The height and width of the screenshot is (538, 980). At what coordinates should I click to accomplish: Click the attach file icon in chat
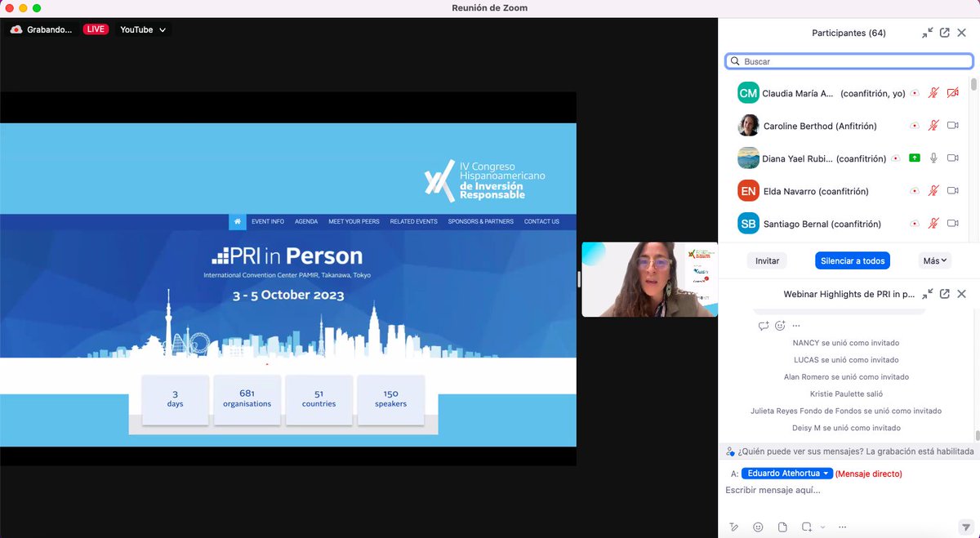(782, 527)
